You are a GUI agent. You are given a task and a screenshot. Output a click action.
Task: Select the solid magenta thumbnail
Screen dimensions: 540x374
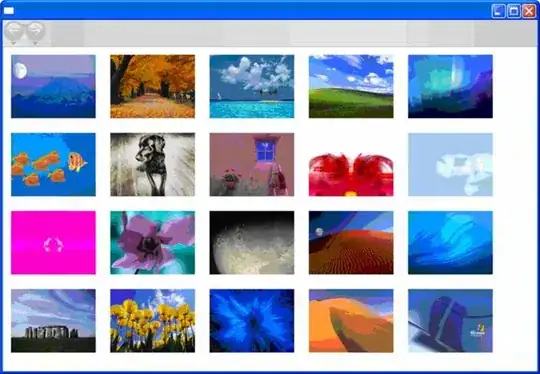pyautogui.click(x=53, y=243)
